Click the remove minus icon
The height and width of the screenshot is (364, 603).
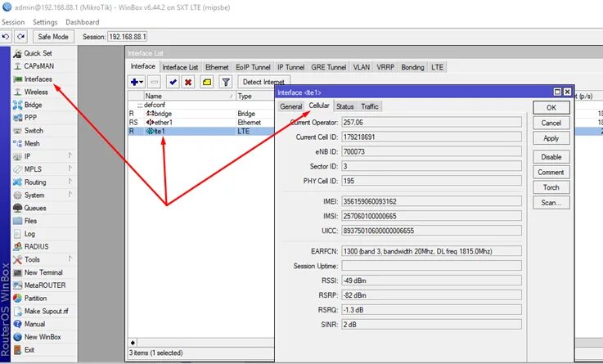154,82
